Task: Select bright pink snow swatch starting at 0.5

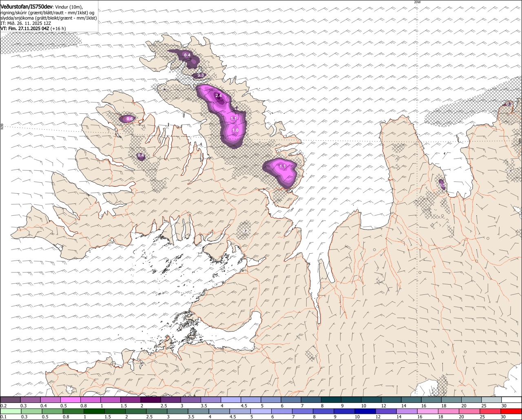Action: coord(70,400)
